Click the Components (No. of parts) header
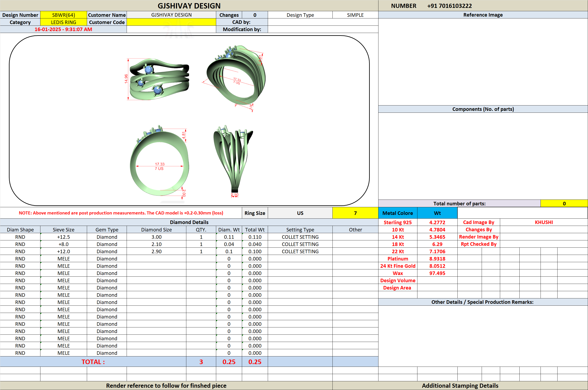Screen dimensions: 588x390 pyautogui.click(x=483, y=109)
